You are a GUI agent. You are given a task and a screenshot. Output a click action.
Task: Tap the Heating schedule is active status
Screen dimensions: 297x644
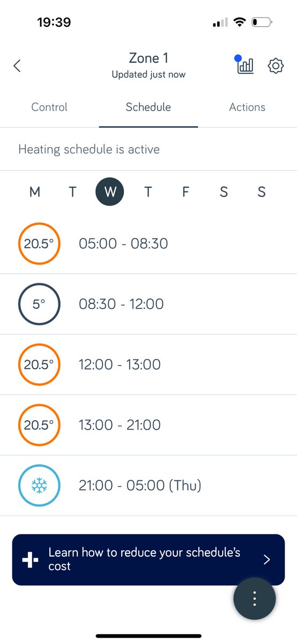click(89, 149)
